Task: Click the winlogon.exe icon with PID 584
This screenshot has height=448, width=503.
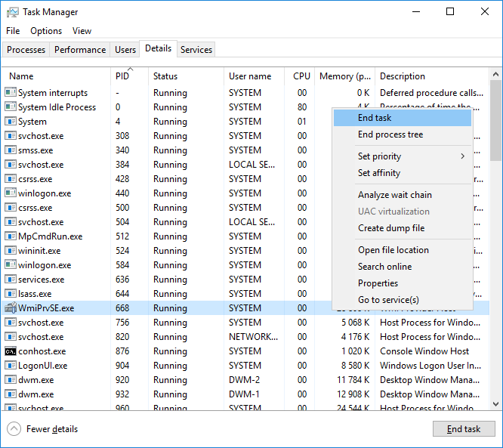Action: click(11, 264)
